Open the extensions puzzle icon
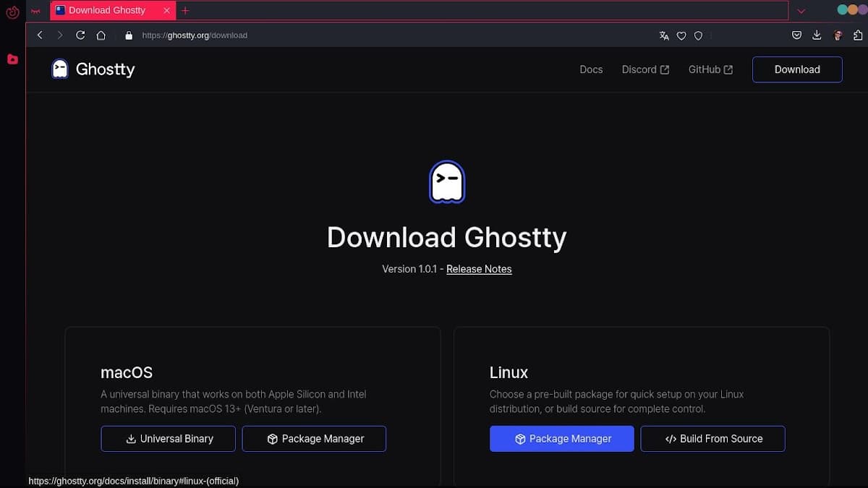 (x=858, y=35)
